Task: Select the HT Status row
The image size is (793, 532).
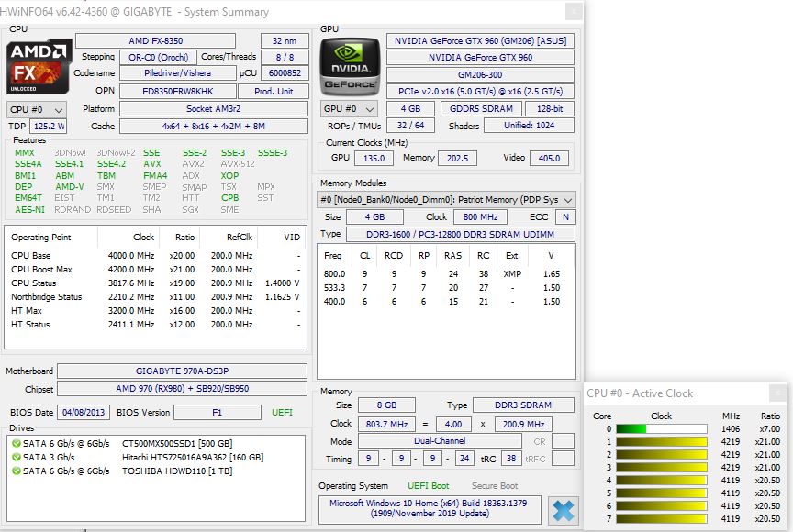Action: [x=156, y=325]
